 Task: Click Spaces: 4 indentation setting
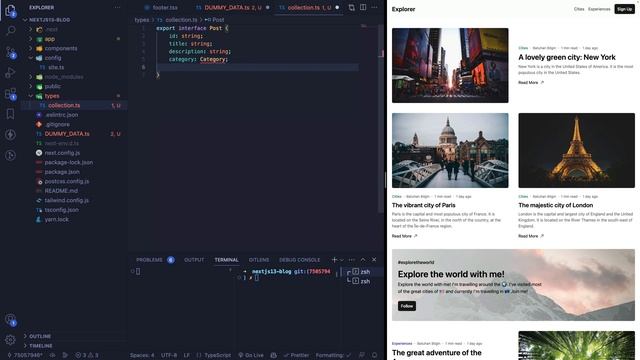point(142,355)
